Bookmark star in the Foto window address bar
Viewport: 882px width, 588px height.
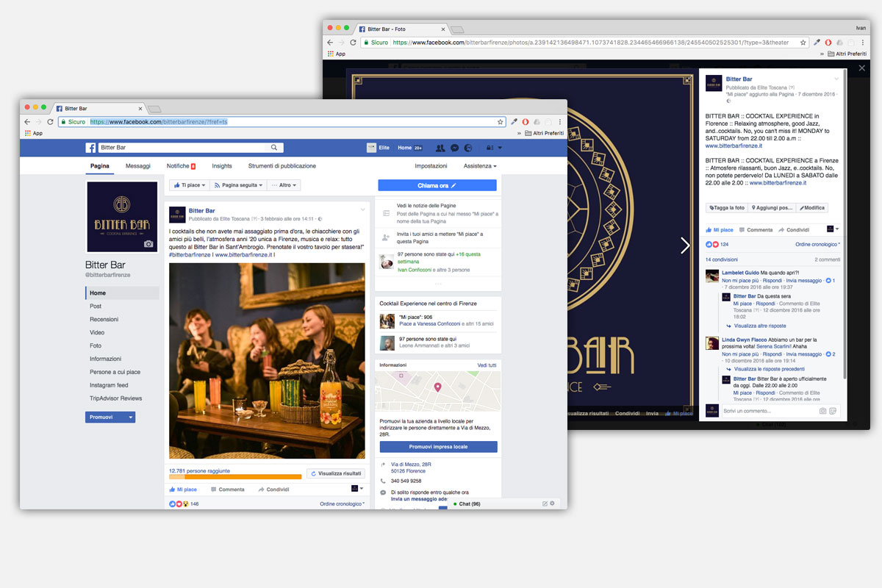(804, 43)
